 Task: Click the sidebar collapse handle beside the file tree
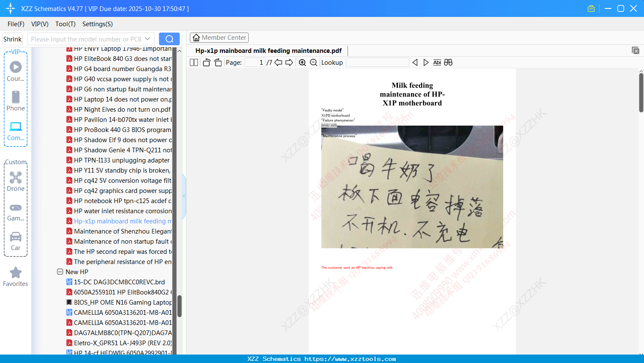[184, 196]
